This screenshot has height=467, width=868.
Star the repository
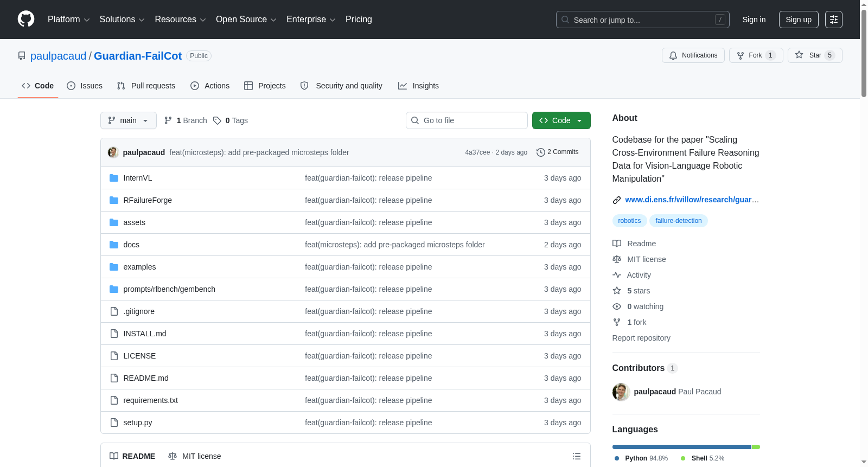point(815,55)
